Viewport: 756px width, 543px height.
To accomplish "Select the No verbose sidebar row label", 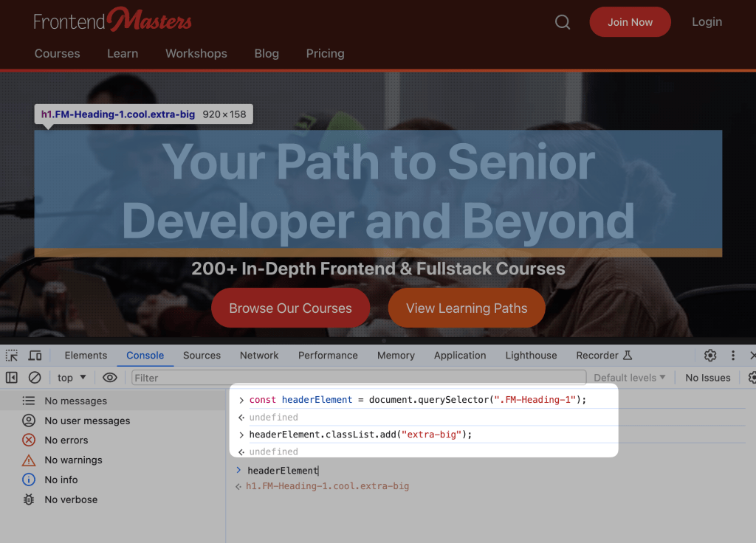I will tap(71, 499).
